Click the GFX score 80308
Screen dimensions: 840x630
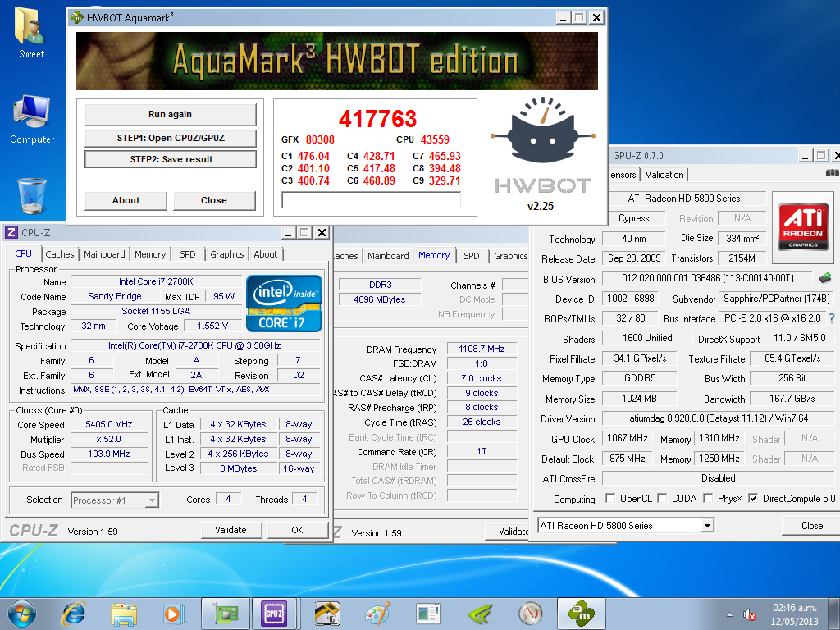[320, 139]
